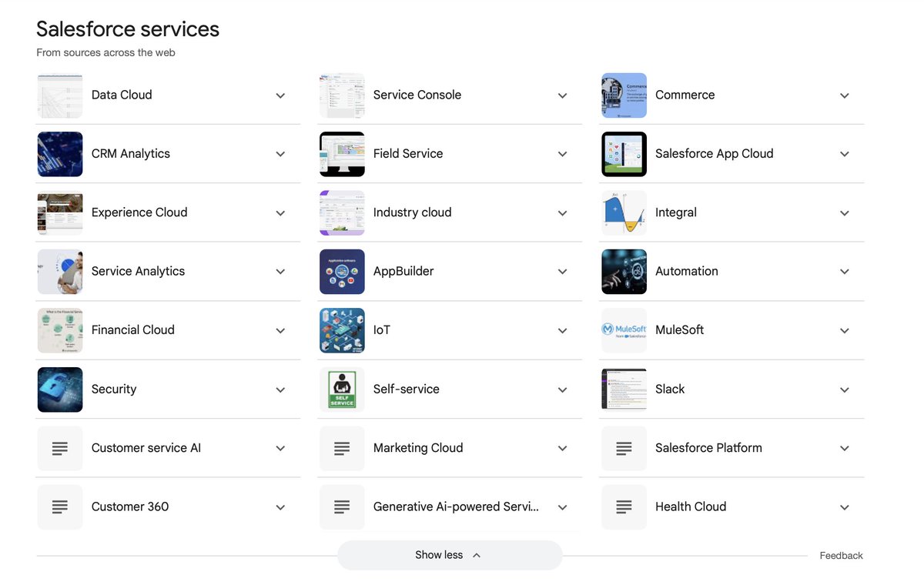Click the Health Cloud document icon
This screenshot has height=585, width=924.
[x=624, y=506]
